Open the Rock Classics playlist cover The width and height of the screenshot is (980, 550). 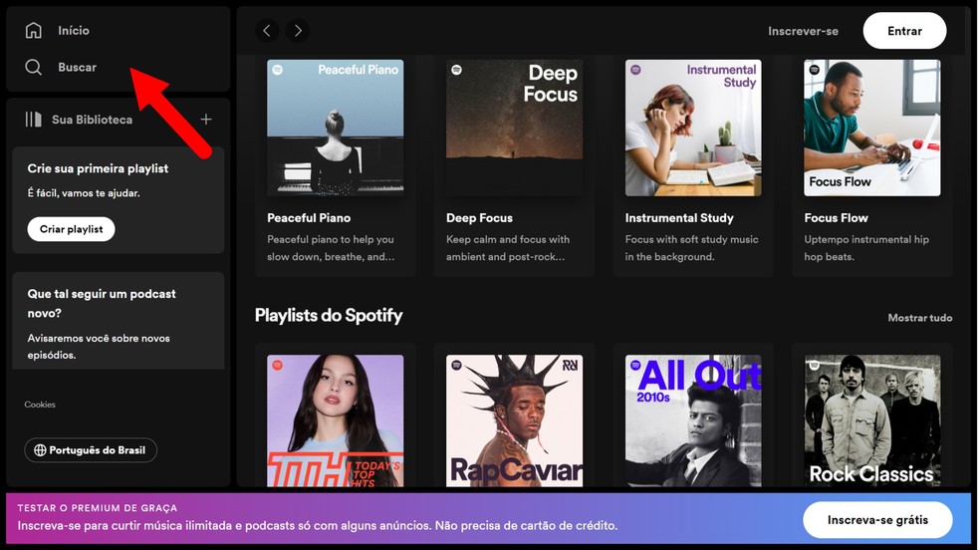pyautogui.click(x=871, y=420)
